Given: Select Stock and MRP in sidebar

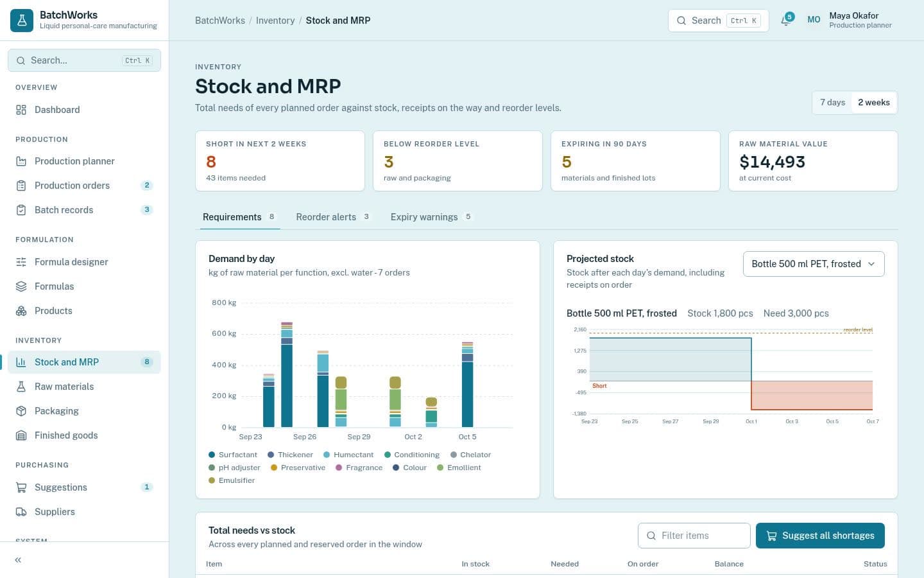Looking at the screenshot, I should (x=84, y=362).
